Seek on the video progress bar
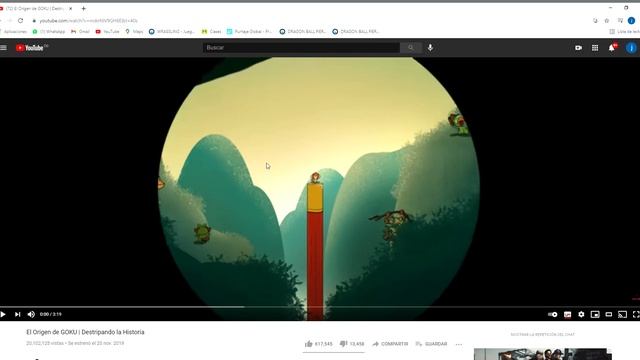Viewport: 640px width, 360px height. 320,307
